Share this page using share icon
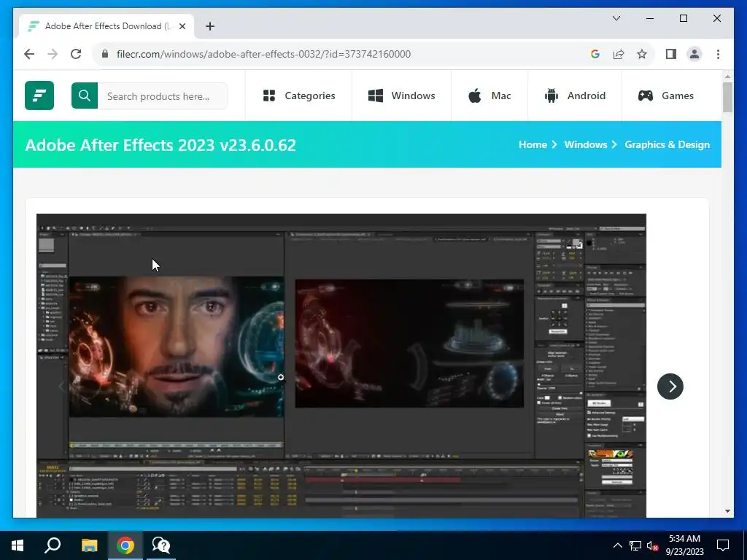Image resolution: width=747 pixels, height=560 pixels. click(619, 54)
